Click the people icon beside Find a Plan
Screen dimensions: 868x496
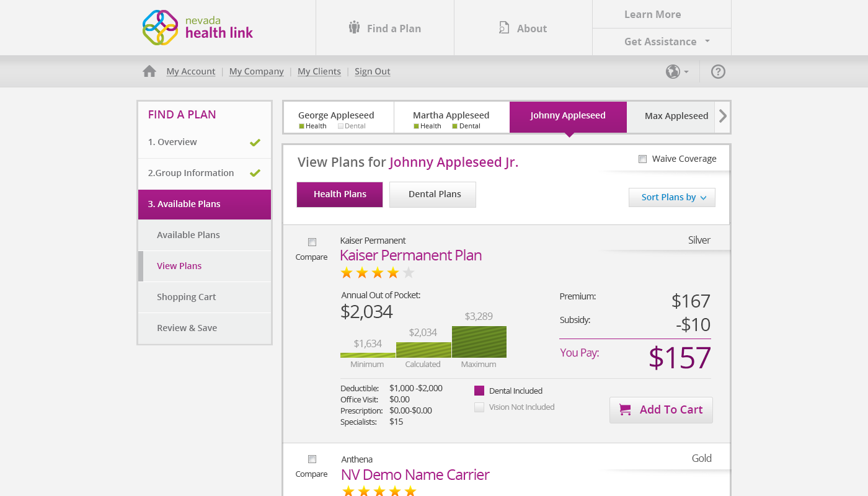pos(355,27)
